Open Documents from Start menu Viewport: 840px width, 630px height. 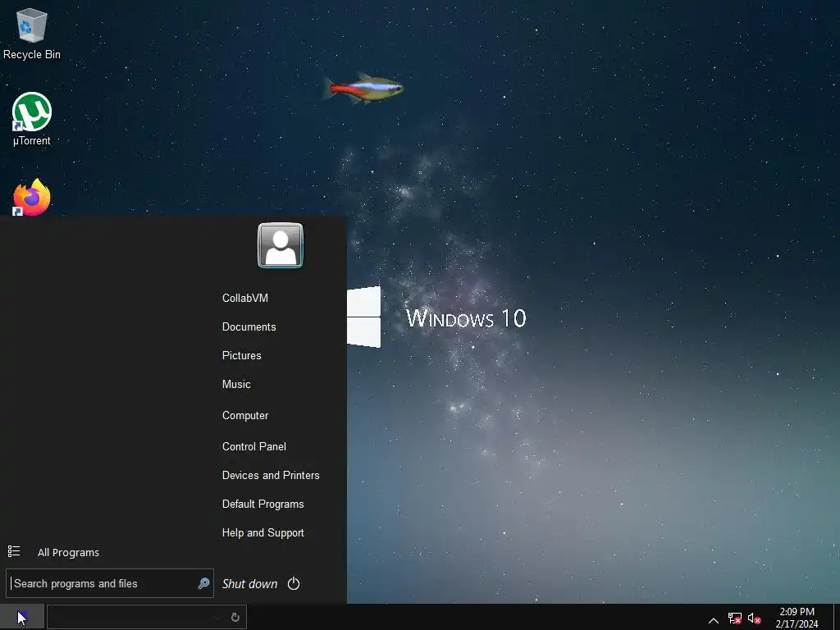(x=249, y=326)
